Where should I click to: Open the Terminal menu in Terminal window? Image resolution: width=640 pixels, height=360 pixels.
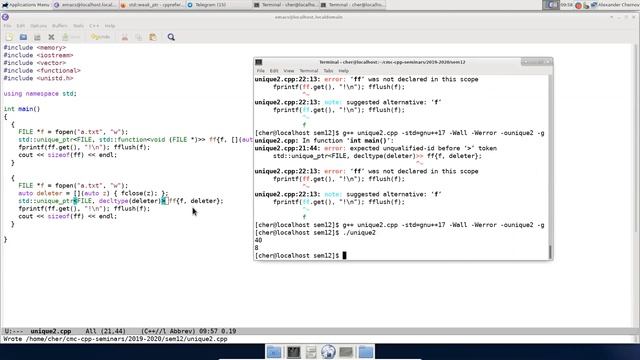[x=309, y=71]
